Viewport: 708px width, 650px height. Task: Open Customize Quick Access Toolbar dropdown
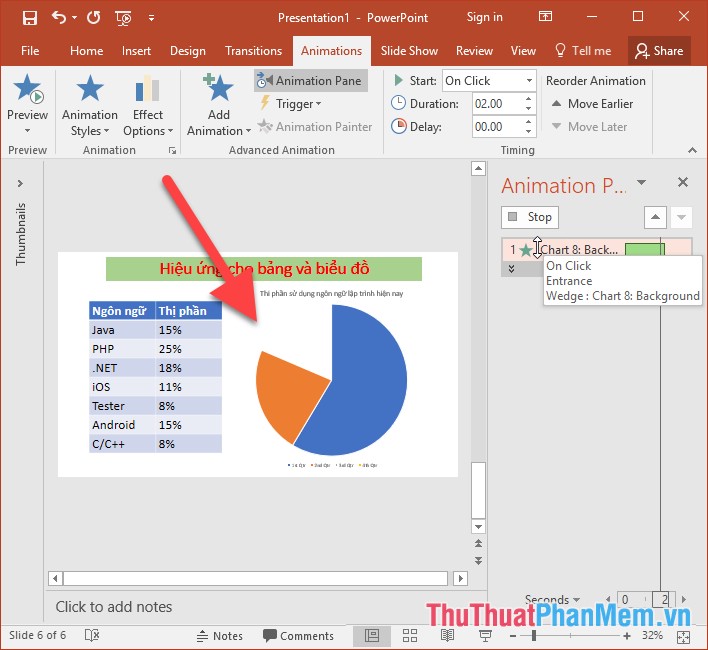click(151, 18)
